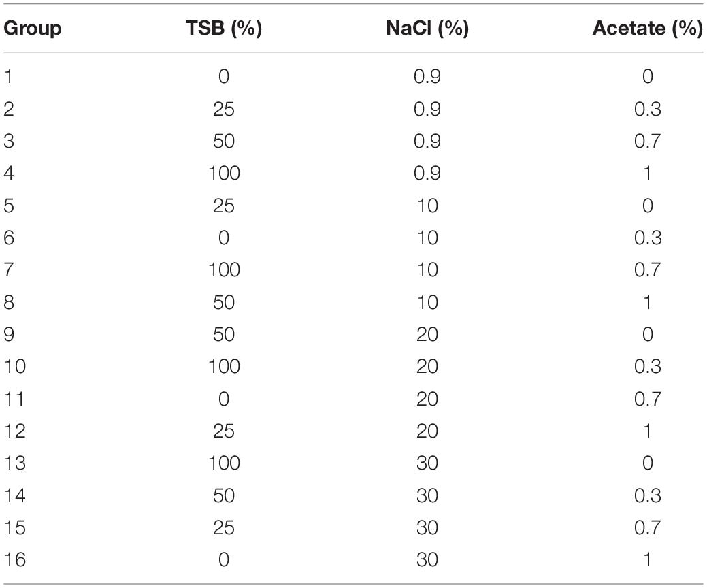This screenshot has width=707, height=588.
Task: Select NaCl value 30 in Group 14
Action: point(427,495)
